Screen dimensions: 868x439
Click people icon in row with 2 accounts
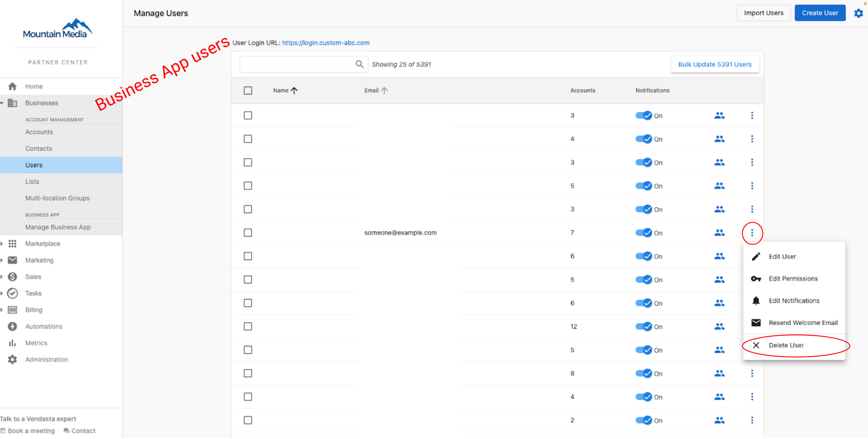719,420
